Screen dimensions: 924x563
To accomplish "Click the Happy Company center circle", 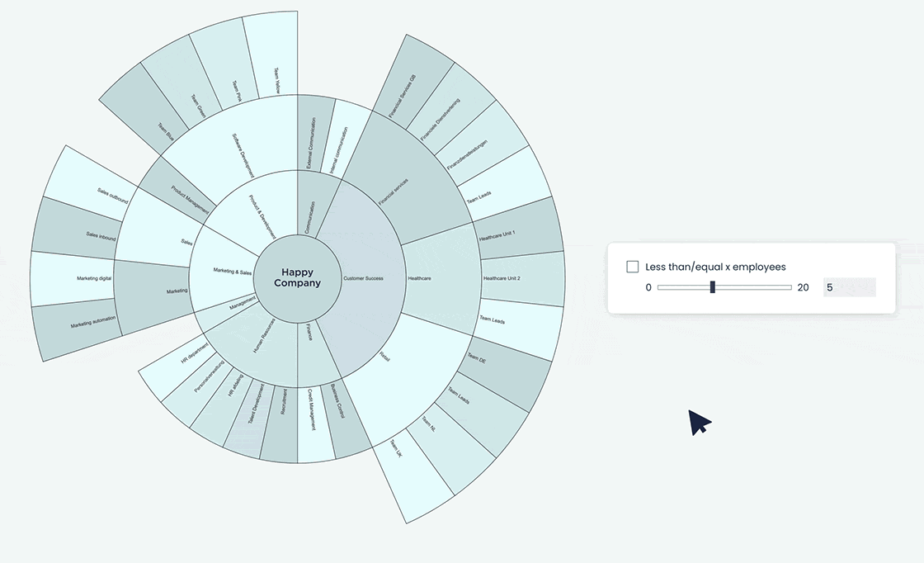I will [x=297, y=277].
